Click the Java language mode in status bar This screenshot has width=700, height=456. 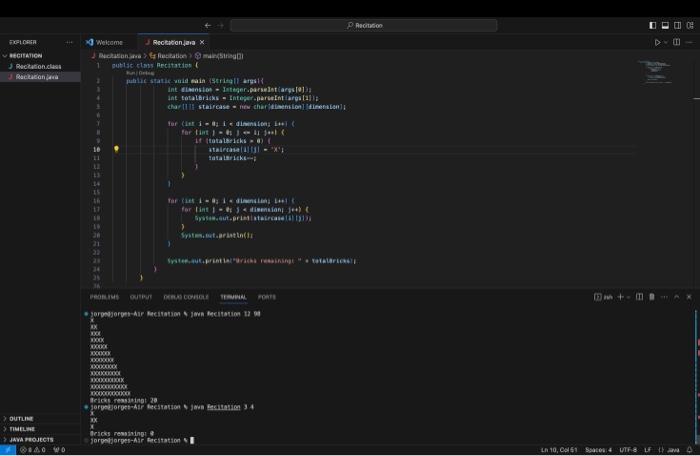[669, 450]
